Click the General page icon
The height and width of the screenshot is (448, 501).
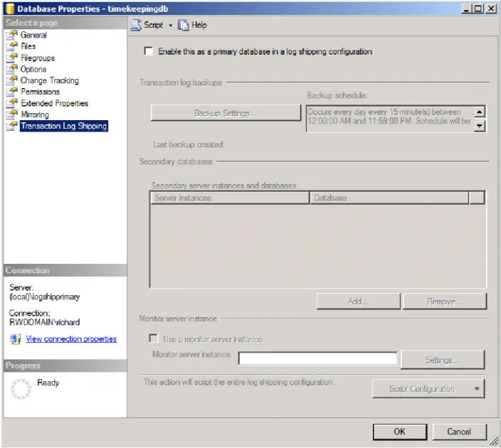tap(12, 35)
